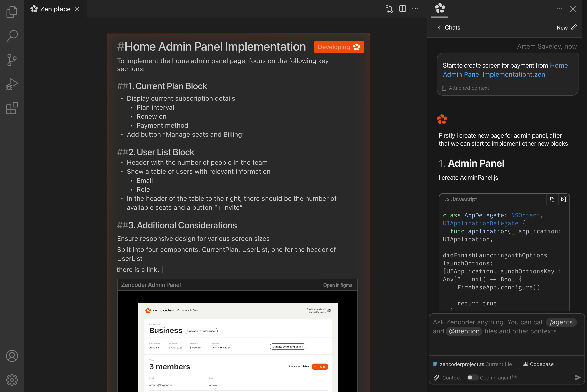The height and width of the screenshot is (392, 587).
Task: Split the editor with the layout icon
Action: click(402, 9)
